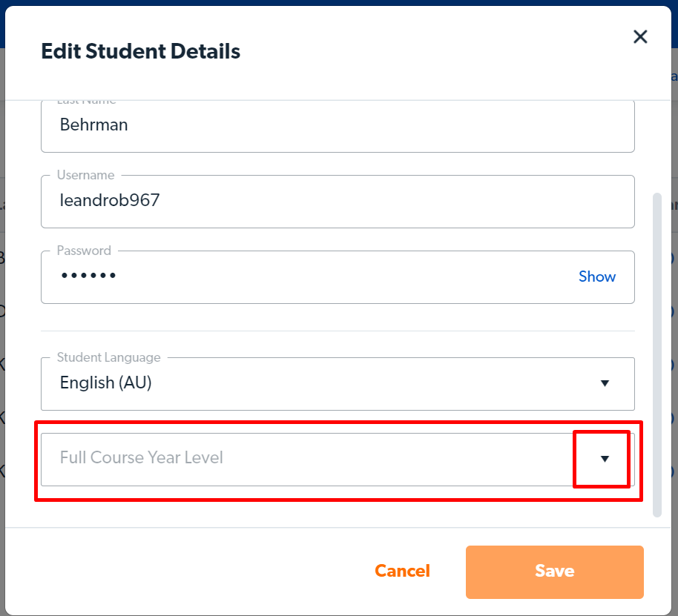Close the Edit Student Details dialog
The height and width of the screenshot is (616, 678).
(x=640, y=37)
